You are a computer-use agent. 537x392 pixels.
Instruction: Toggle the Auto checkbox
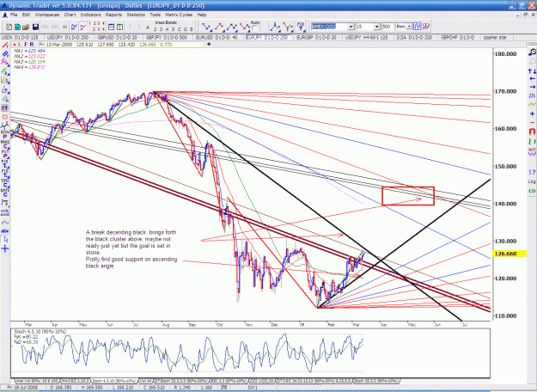[x=255, y=28]
